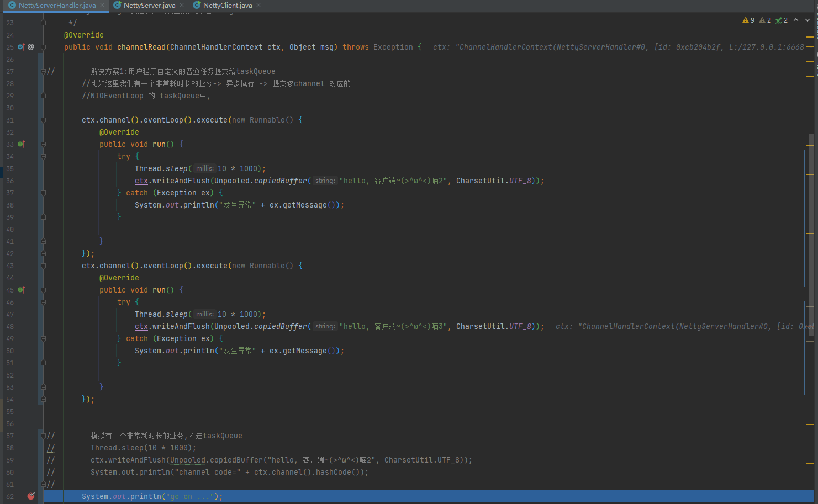Collapse the catch block fold on line 49
The width and height of the screenshot is (818, 504).
43,338
